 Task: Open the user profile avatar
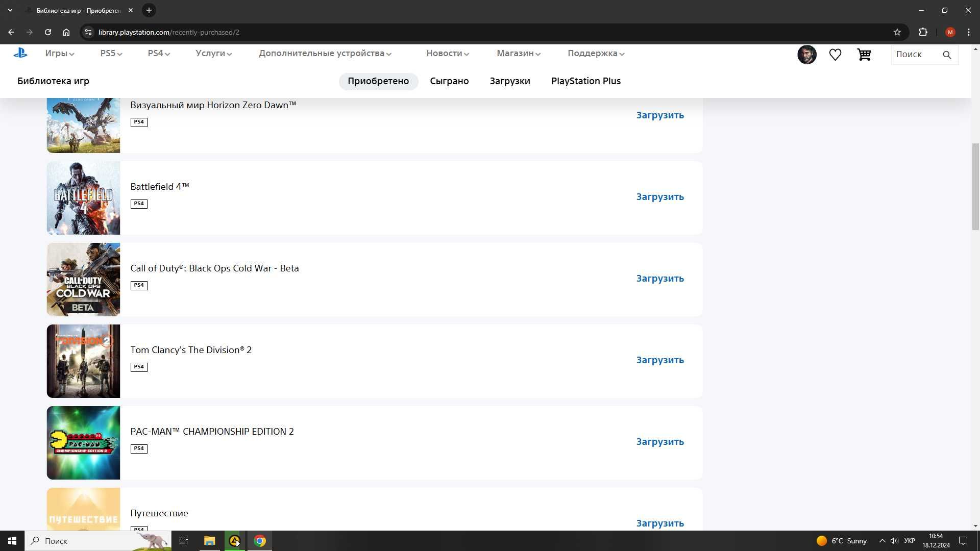point(807,55)
